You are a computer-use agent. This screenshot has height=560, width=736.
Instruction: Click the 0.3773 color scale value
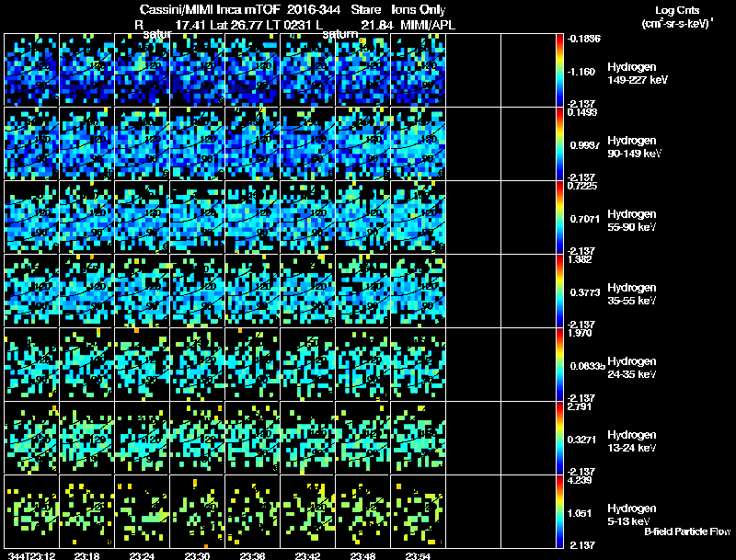[585, 292]
